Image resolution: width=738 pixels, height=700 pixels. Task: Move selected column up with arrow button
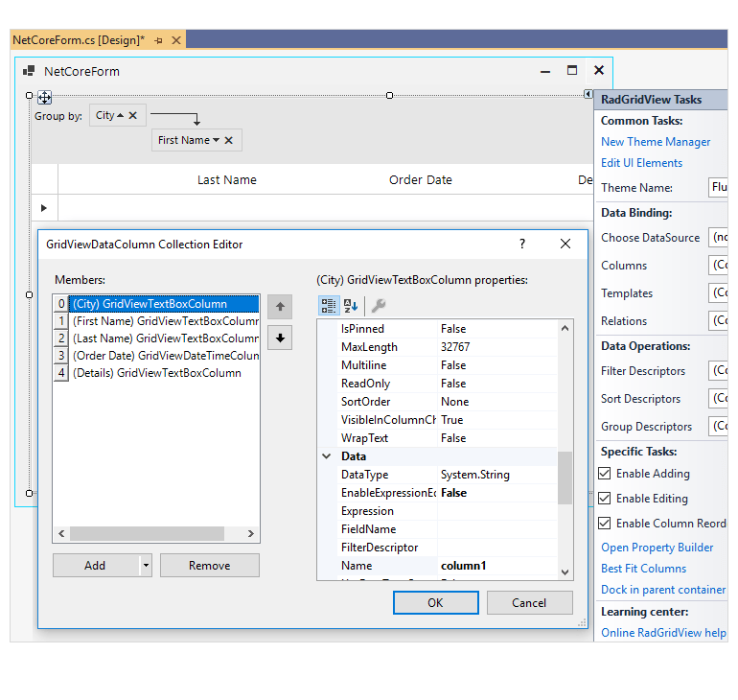[280, 307]
